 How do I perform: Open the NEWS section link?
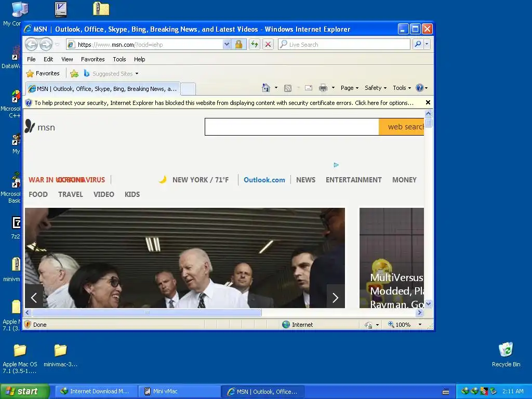[305, 180]
